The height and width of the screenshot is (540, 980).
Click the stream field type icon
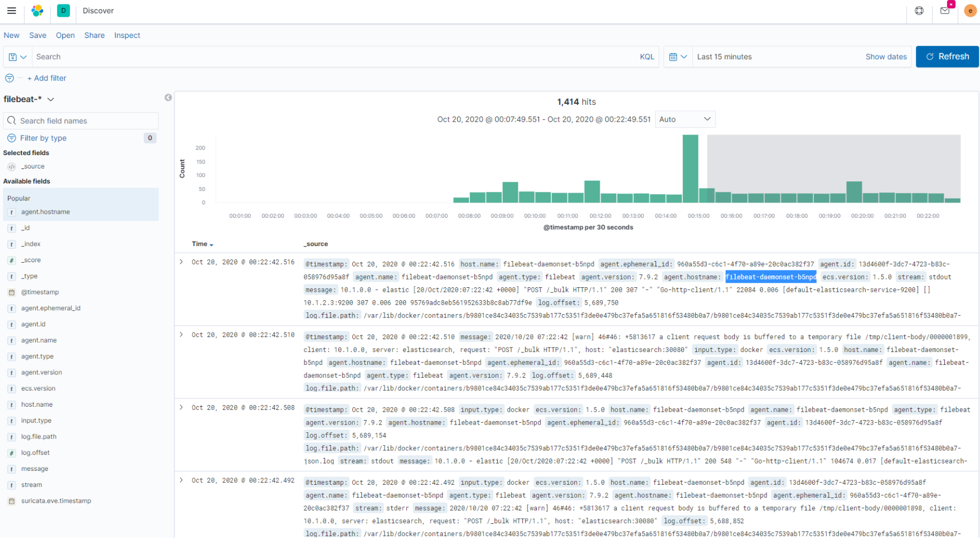11,485
